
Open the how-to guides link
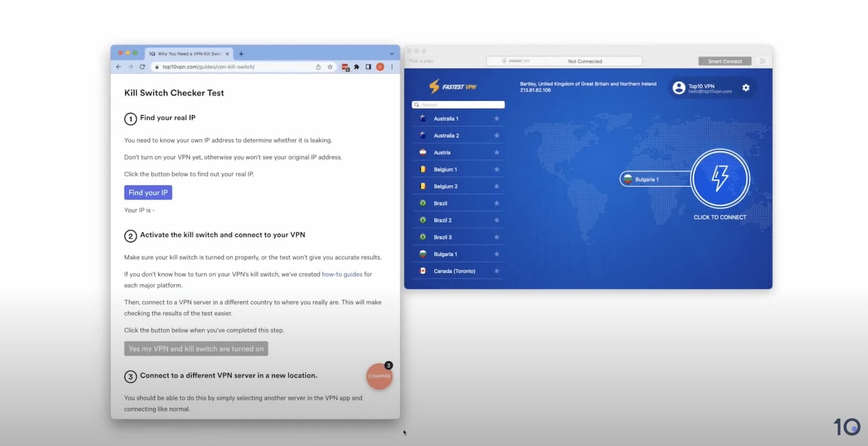tap(342, 274)
